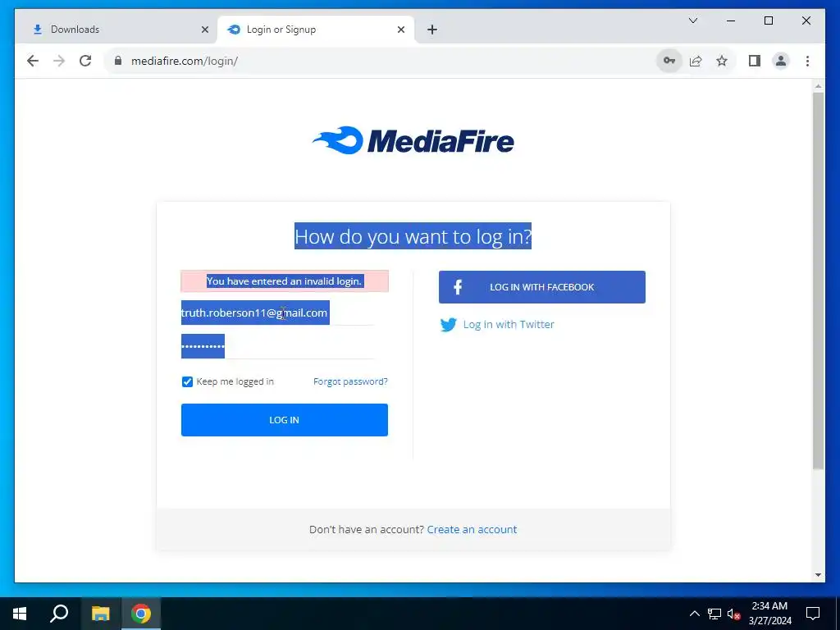This screenshot has height=630, width=840.
Task: Click the page vertical scrollbar
Action: [x=818, y=281]
